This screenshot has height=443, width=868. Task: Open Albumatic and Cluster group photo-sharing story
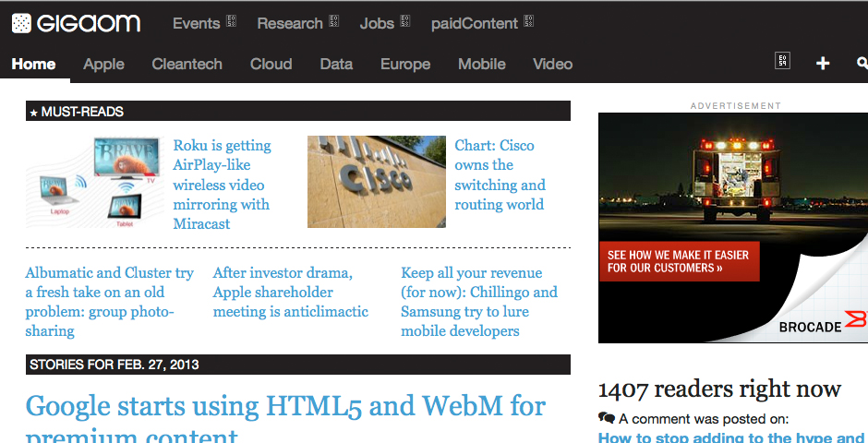pos(110,302)
